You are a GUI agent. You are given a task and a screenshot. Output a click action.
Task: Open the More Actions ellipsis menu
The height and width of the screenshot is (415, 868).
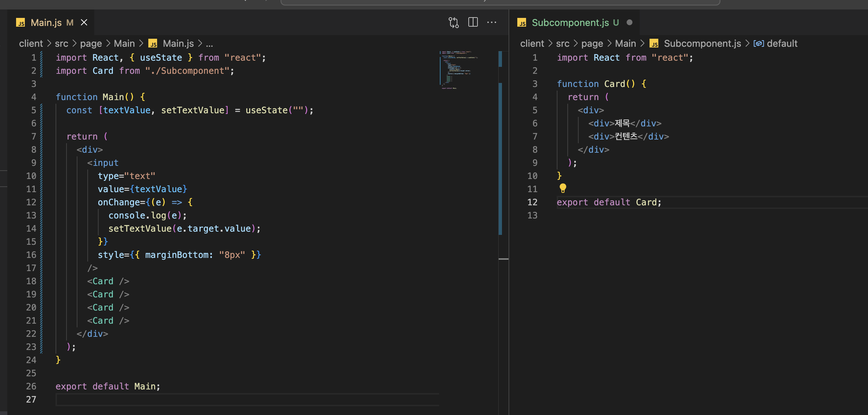(x=492, y=22)
